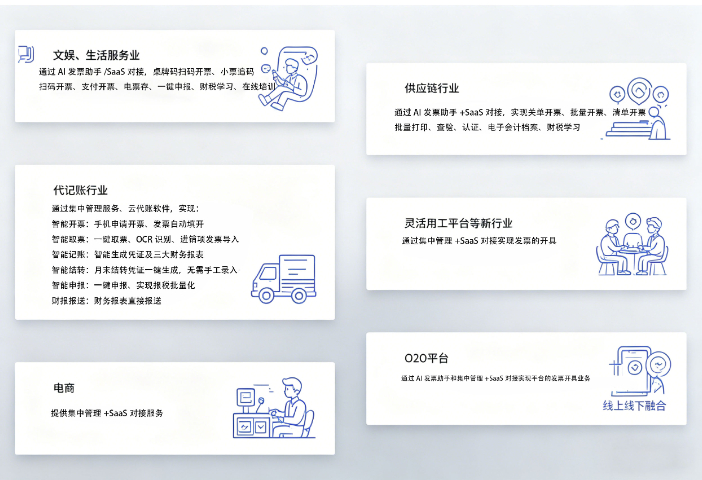
Task: Click the 财报报送：财务报表直接报送 line
Action: tap(106, 301)
